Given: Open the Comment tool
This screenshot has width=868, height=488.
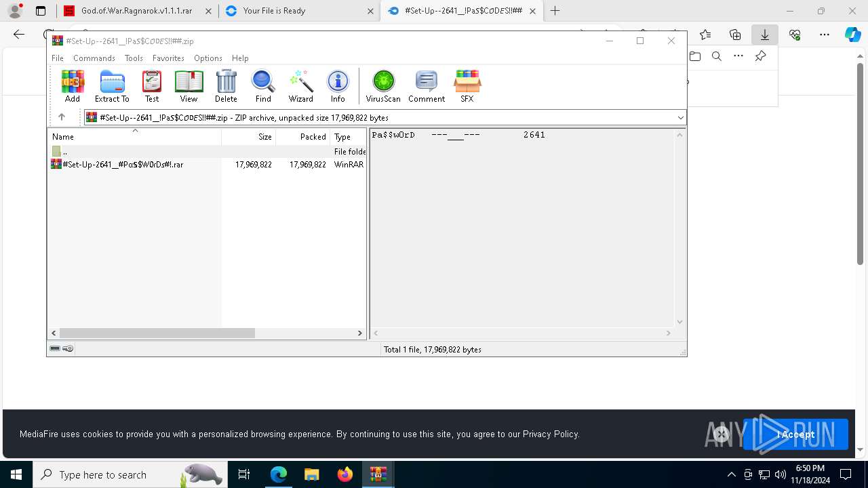Looking at the screenshot, I should (427, 86).
